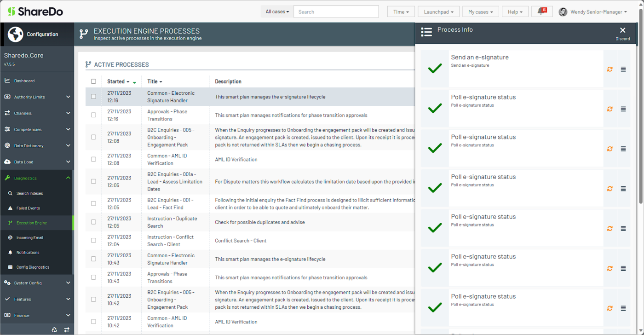Select checkbox for Lead - Fact Find row
This screenshot has width=644, height=335.
click(94, 203)
